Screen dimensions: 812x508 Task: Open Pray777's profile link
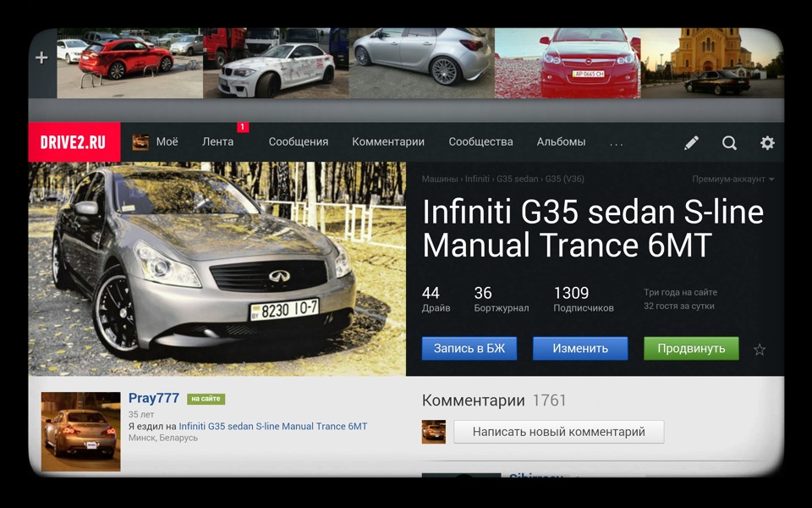click(153, 398)
